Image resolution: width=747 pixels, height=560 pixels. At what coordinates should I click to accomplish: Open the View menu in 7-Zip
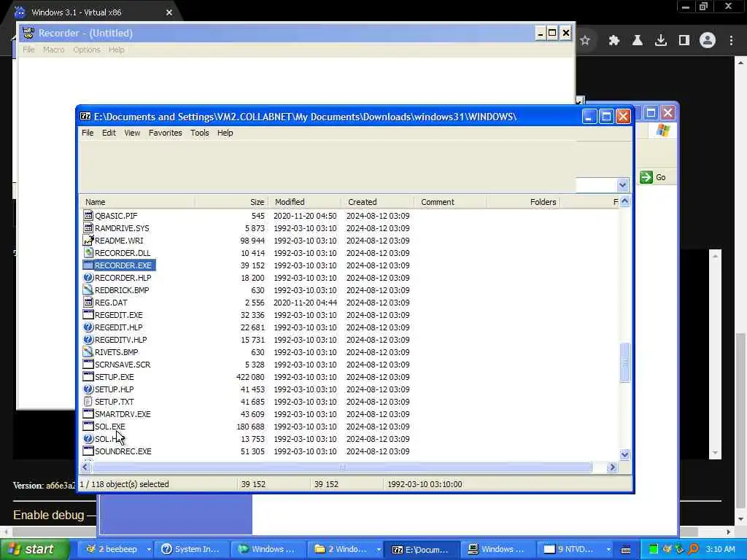(x=132, y=133)
